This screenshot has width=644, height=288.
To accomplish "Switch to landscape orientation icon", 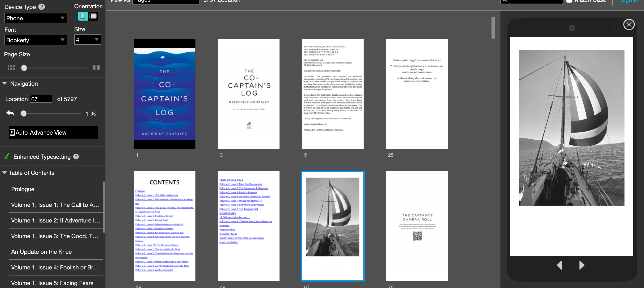I will (x=93, y=16).
